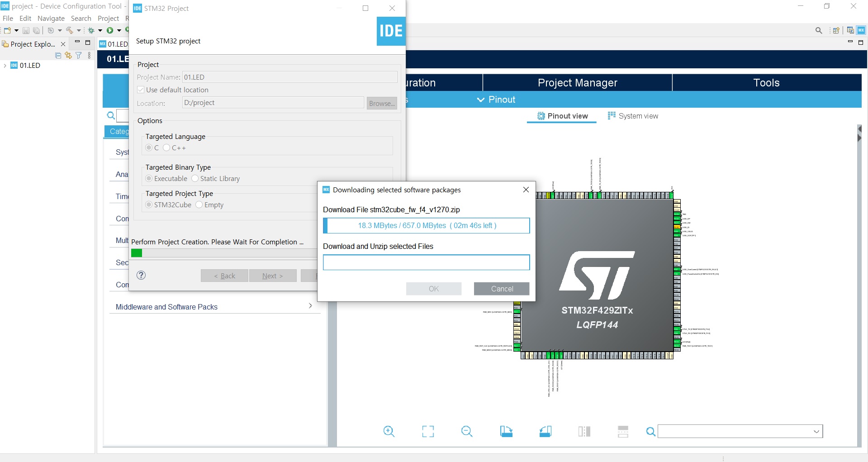Viewport: 868px width, 462px height.
Task: Switch to the Project Manager tab
Action: [577, 83]
